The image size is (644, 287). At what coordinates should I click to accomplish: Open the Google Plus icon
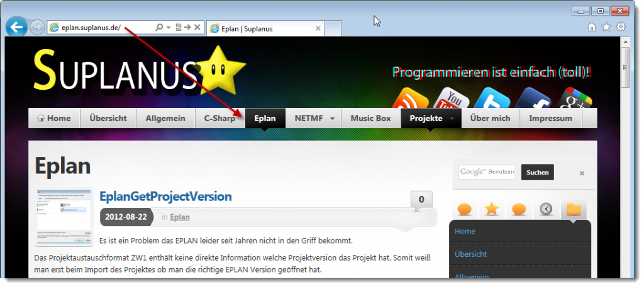[572, 99]
